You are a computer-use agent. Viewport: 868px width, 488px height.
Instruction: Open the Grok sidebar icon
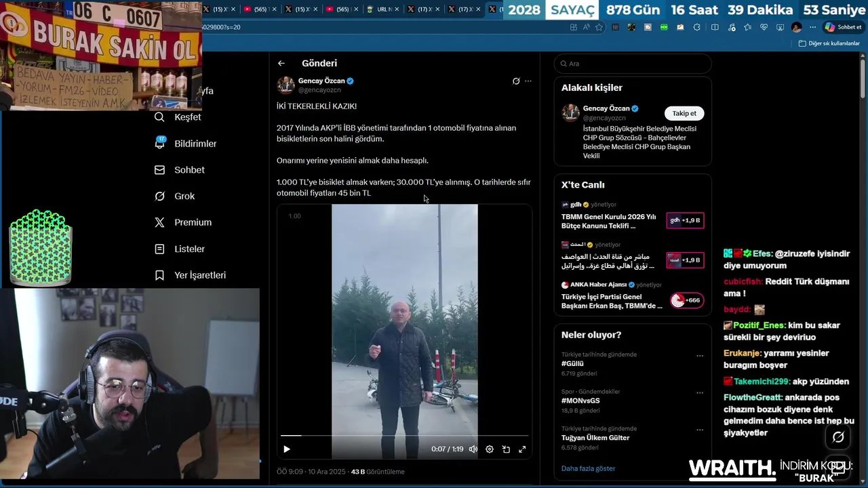point(159,196)
